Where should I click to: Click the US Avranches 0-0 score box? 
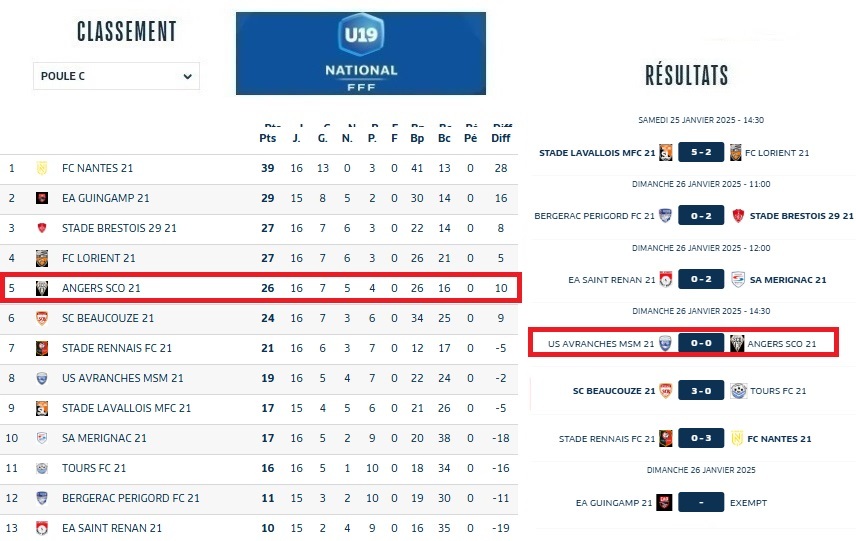point(701,344)
